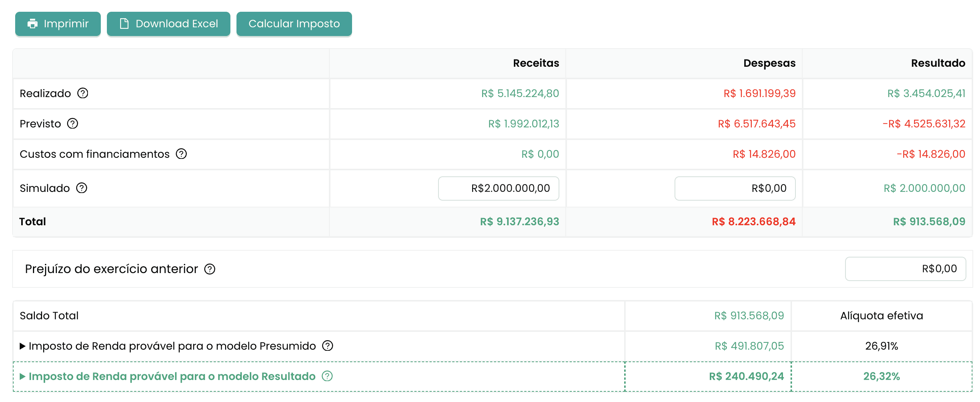Focus the Simulado Despesas input field
The width and height of the screenshot is (980, 402).
735,188
